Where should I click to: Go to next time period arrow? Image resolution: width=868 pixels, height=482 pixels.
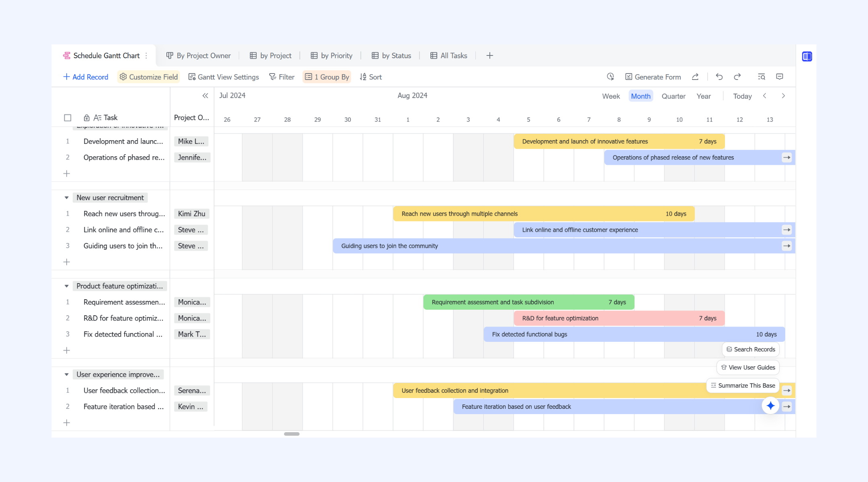pyautogui.click(x=783, y=96)
